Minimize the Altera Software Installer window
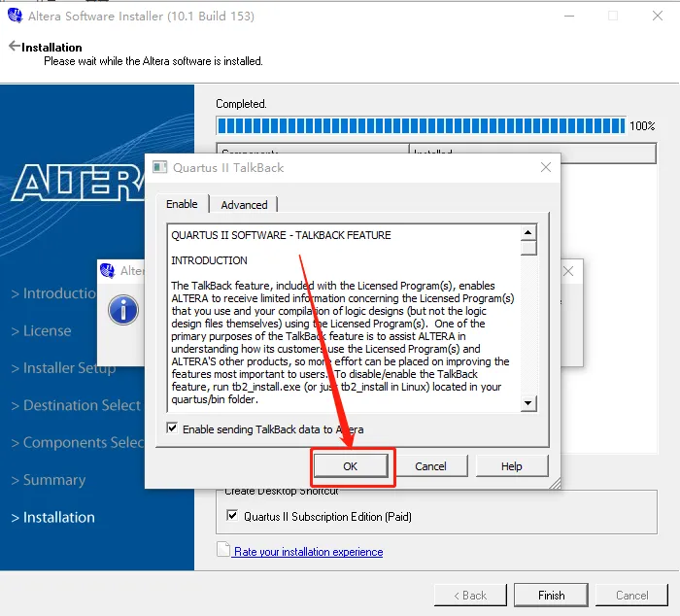Screen dimensions: 680x616 pos(569,17)
